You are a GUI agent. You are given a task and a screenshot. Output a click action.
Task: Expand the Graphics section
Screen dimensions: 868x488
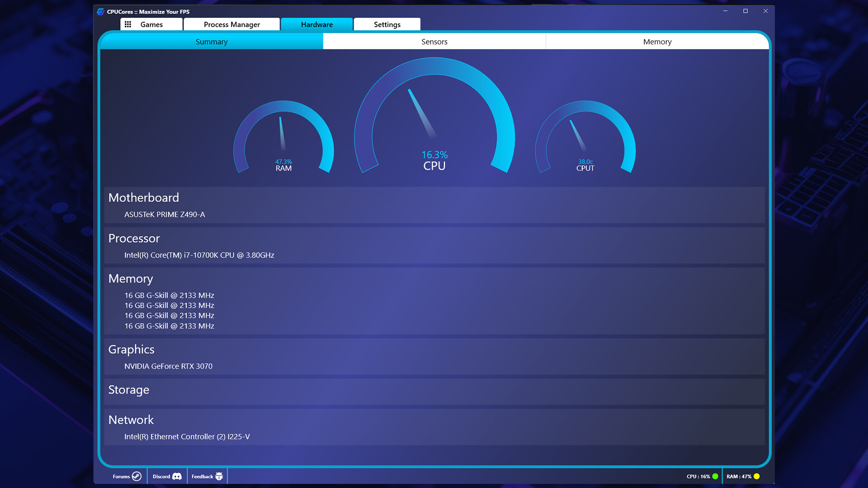[x=131, y=349]
